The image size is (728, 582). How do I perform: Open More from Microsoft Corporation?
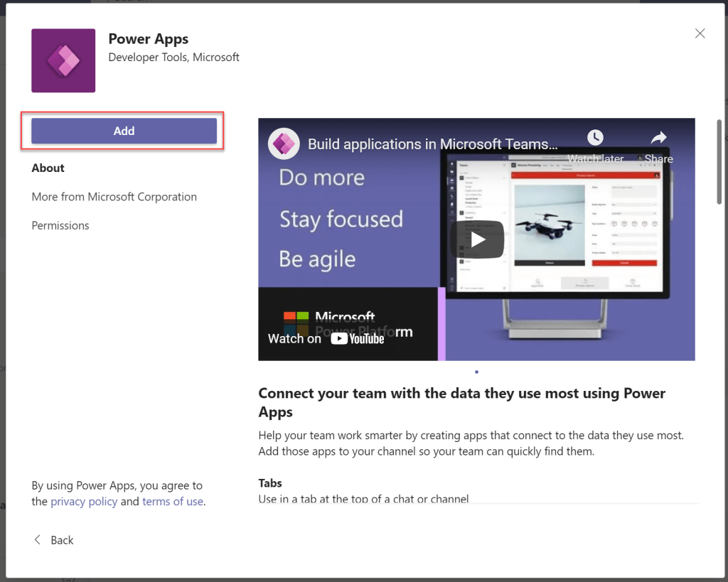pos(114,197)
